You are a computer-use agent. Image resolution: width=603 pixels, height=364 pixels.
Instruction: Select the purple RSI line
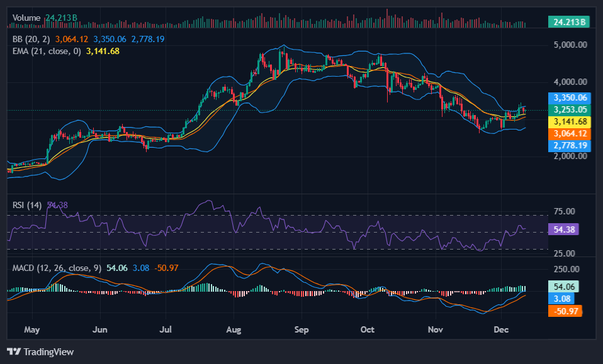pyautogui.click(x=208, y=201)
